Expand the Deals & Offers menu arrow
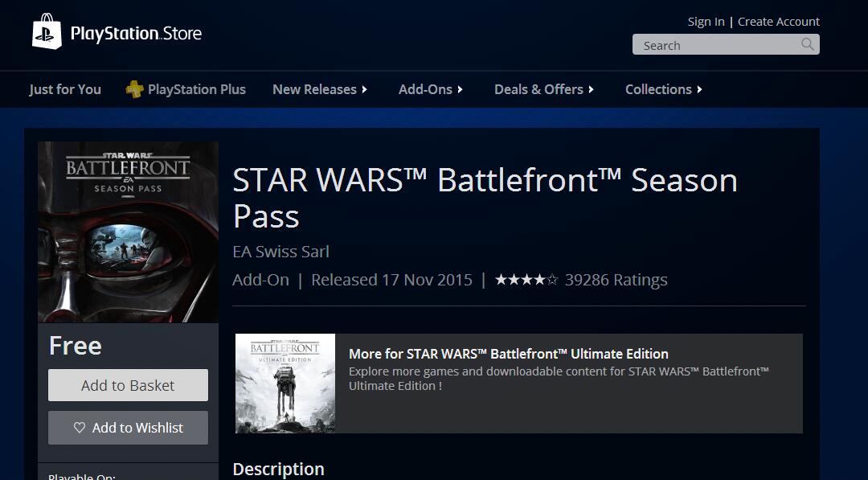 click(592, 90)
